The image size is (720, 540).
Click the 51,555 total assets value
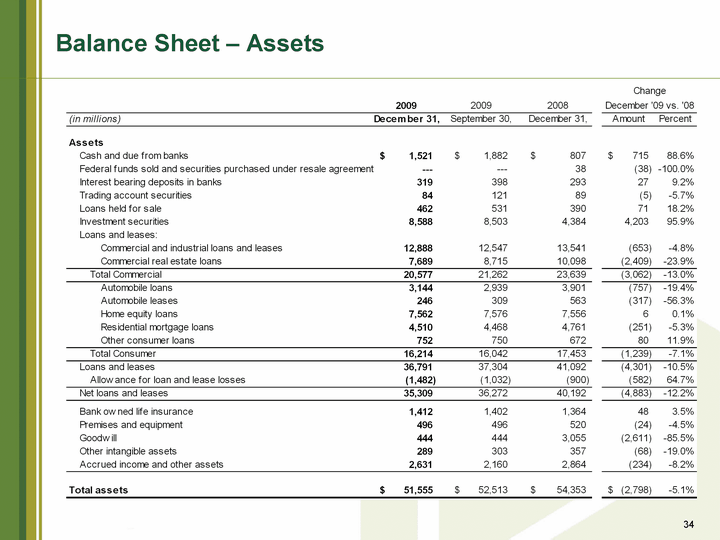[x=418, y=490]
